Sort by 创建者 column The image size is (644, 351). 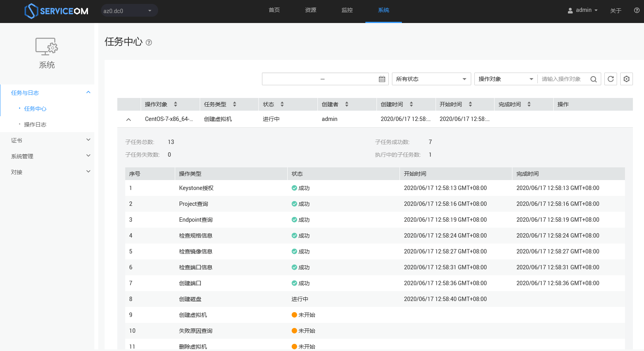(x=347, y=104)
